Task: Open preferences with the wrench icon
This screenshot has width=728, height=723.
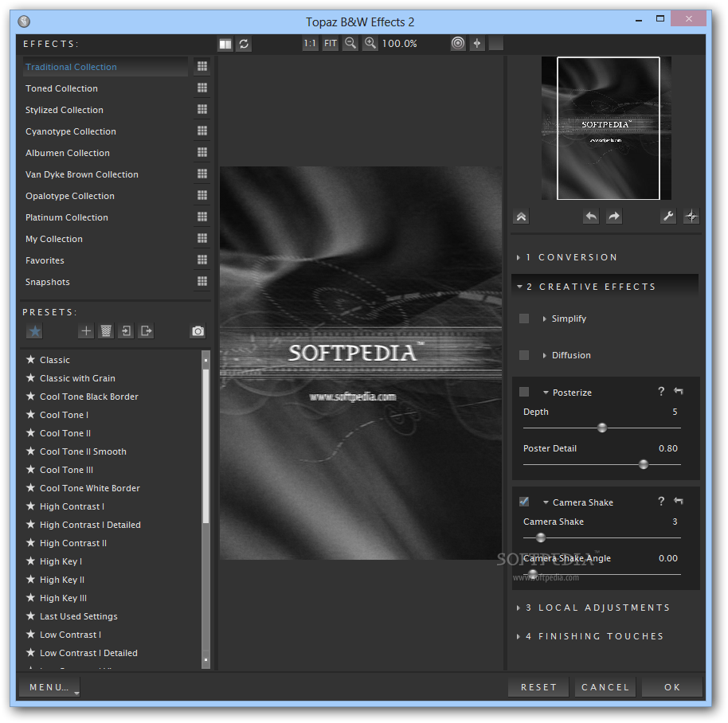Action: (x=668, y=217)
